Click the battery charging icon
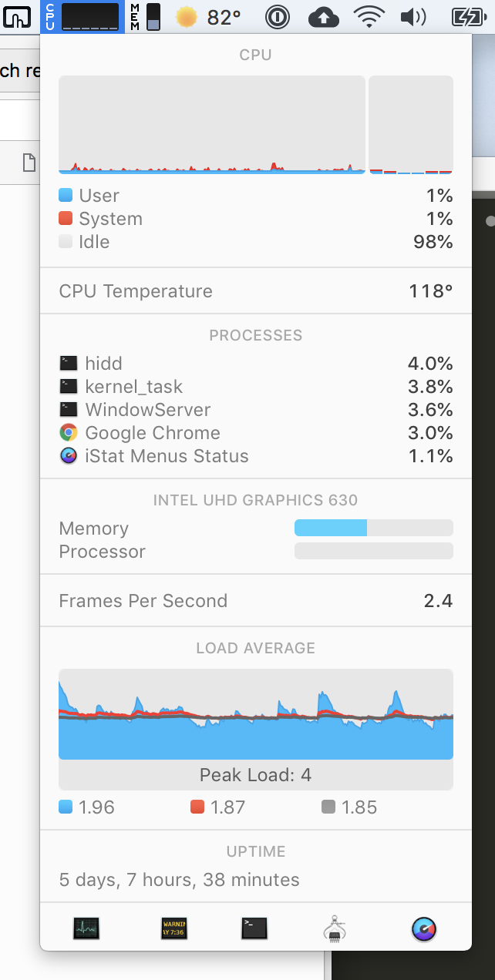The image size is (495, 980). coord(467,16)
